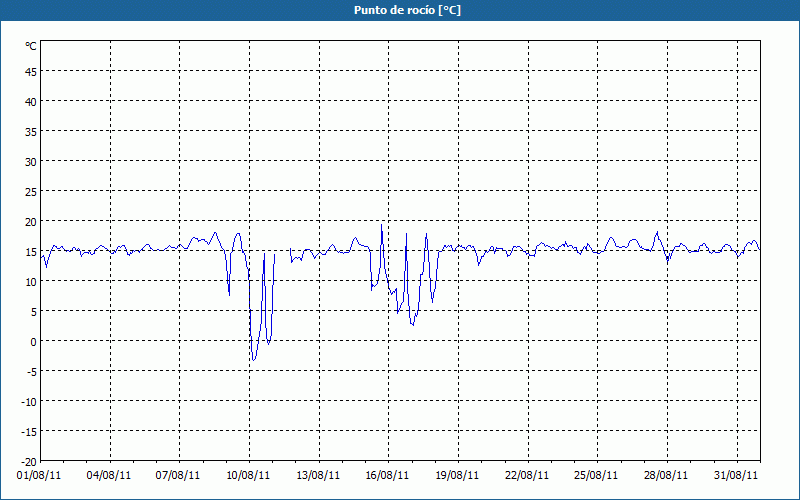
Task: Click the chart title 'Punto de rocío [°C]'
Action: point(407,10)
